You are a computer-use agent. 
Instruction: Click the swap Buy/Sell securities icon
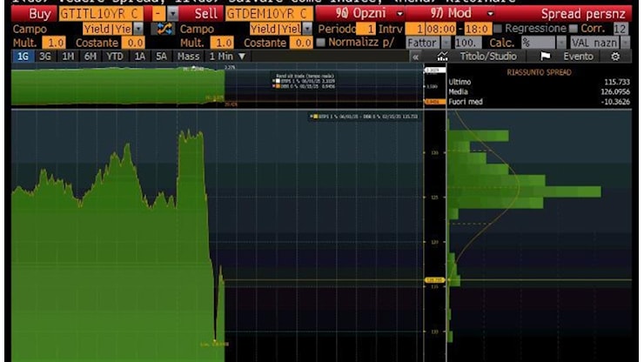(164, 29)
